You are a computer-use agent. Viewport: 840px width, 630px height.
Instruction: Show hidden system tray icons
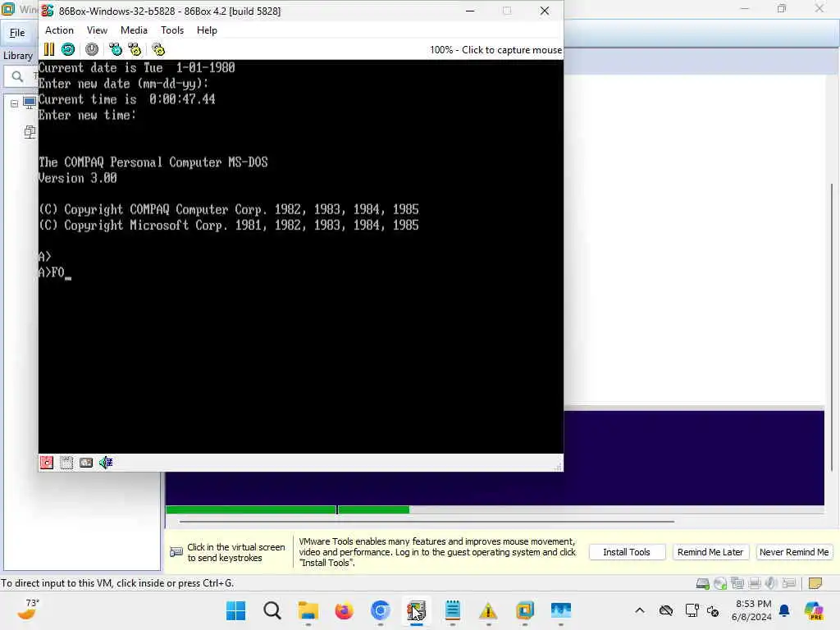pos(640,610)
